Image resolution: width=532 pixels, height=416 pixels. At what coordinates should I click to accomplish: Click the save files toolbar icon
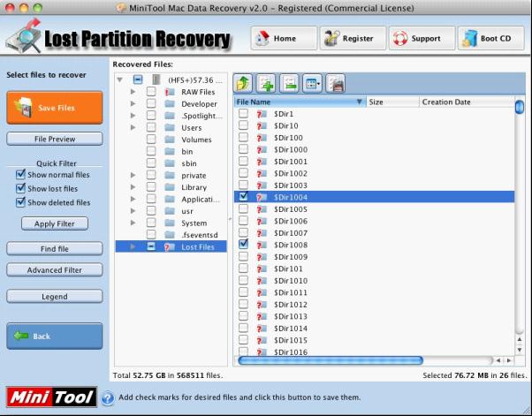(x=336, y=83)
